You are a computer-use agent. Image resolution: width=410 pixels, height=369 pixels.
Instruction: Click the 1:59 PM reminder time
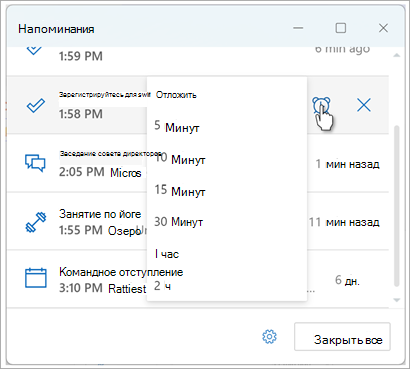[x=81, y=56]
